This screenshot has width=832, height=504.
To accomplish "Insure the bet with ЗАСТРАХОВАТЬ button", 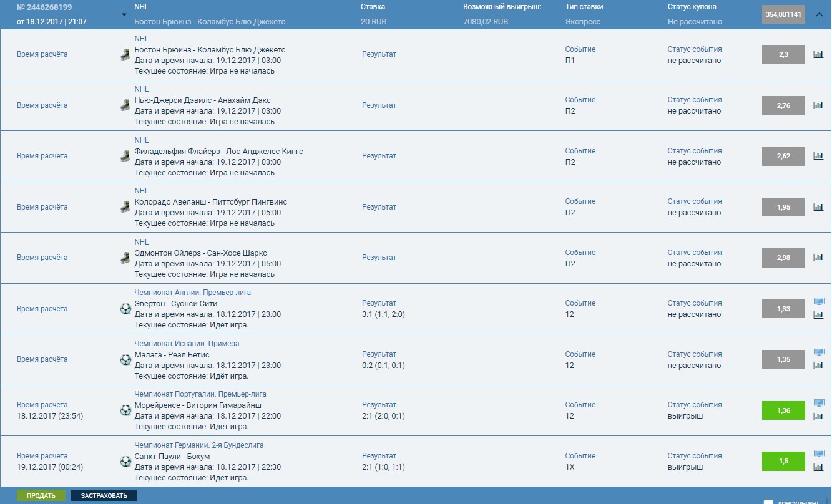I will (x=104, y=496).
